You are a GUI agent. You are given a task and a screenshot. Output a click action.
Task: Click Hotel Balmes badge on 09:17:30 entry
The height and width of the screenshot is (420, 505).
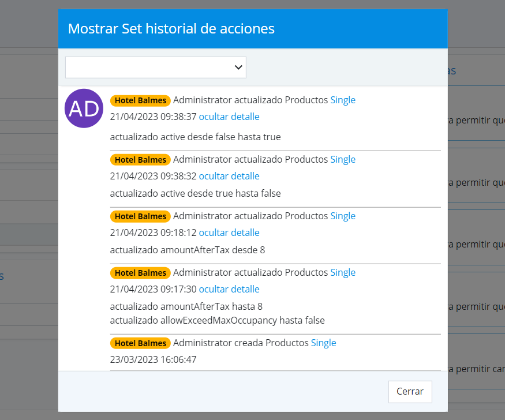click(140, 273)
